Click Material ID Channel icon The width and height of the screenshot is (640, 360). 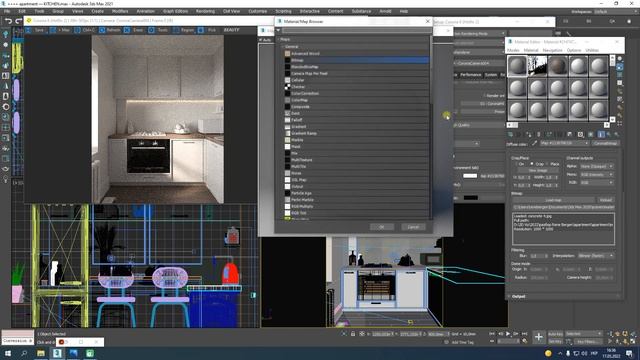click(580, 134)
